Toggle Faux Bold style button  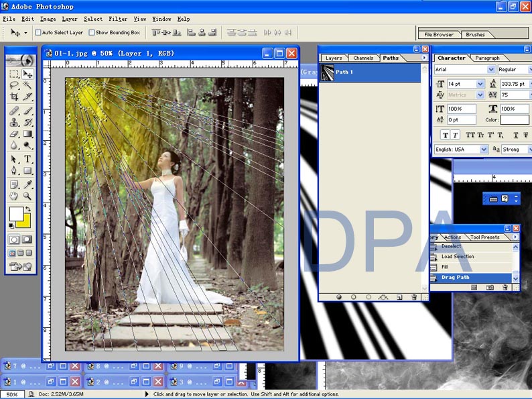pyautogui.click(x=445, y=135)
